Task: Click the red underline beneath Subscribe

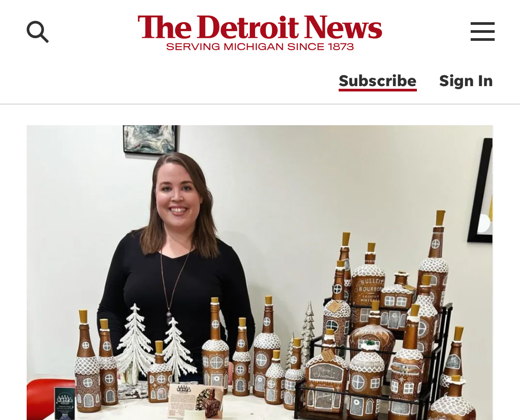Action: tap(377, 89)
